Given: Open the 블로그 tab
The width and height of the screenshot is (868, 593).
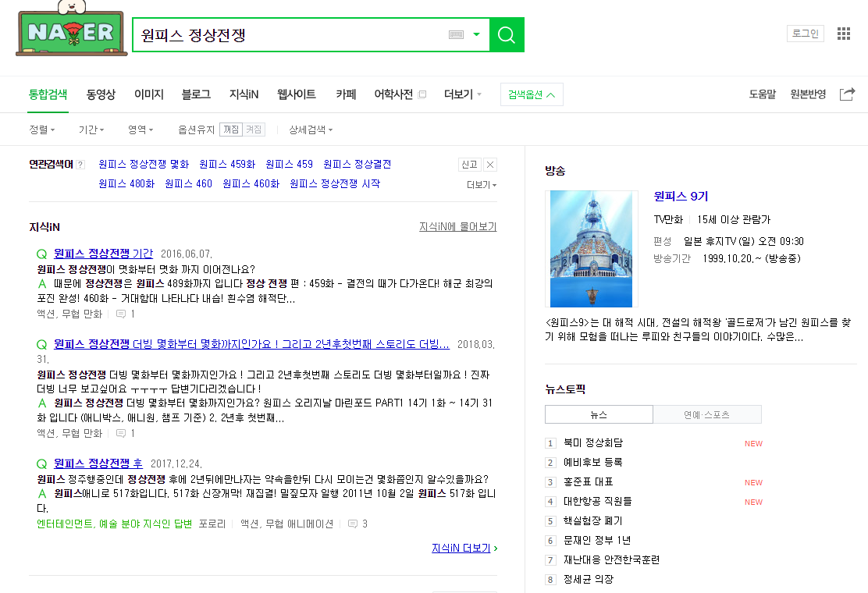Looking at the screenshot, I should click(x=196, y=94).
